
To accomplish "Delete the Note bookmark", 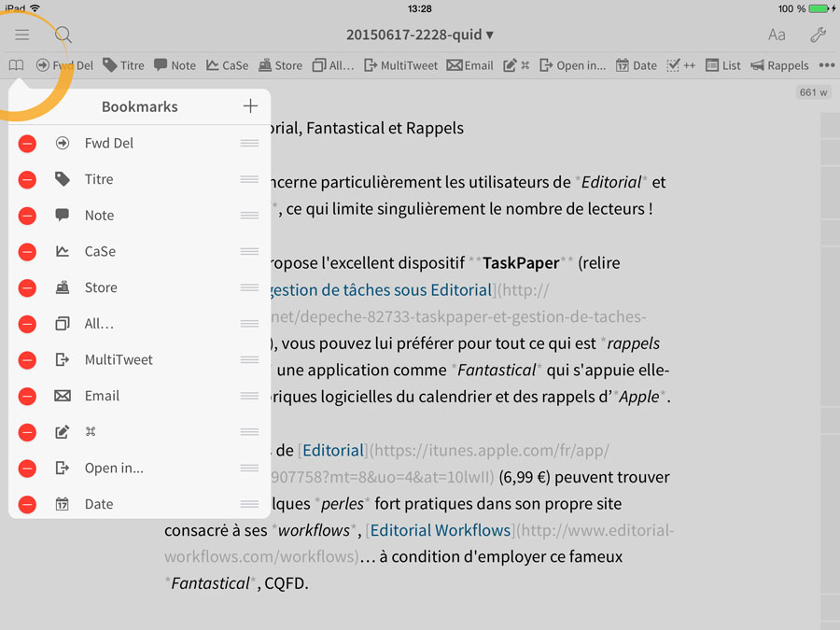I will point(27,216).
